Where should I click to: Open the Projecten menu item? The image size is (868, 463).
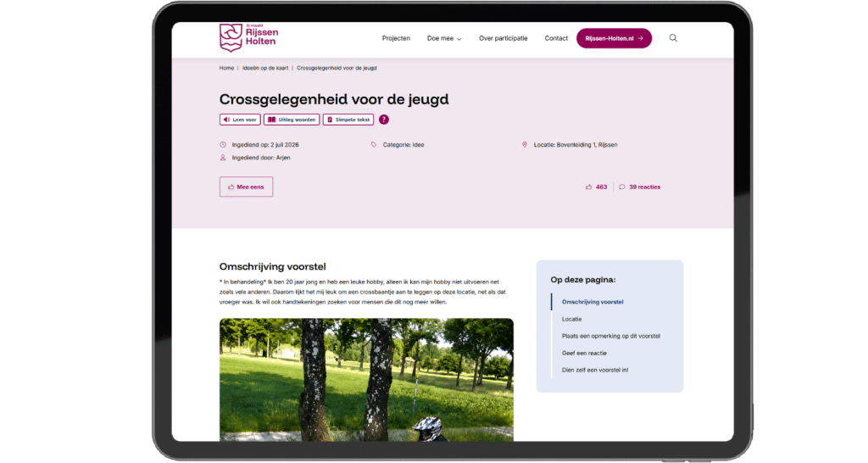pos(396,38)
